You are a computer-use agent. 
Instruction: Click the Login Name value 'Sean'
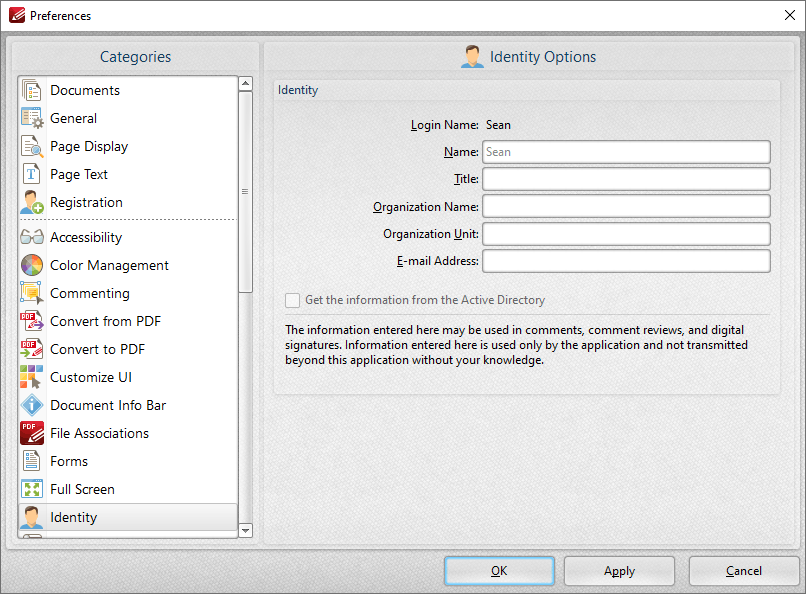(x=498, y=125)
